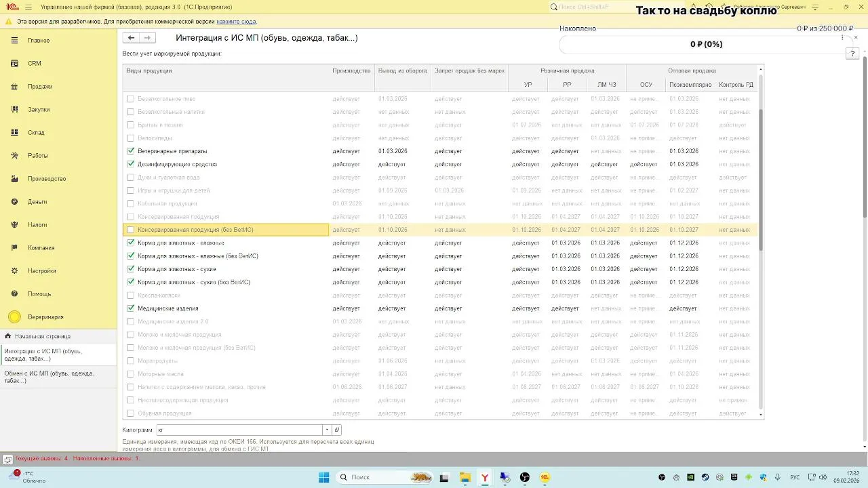Switch to Обмен с ИС МП tab

click(x=57, y=378)
